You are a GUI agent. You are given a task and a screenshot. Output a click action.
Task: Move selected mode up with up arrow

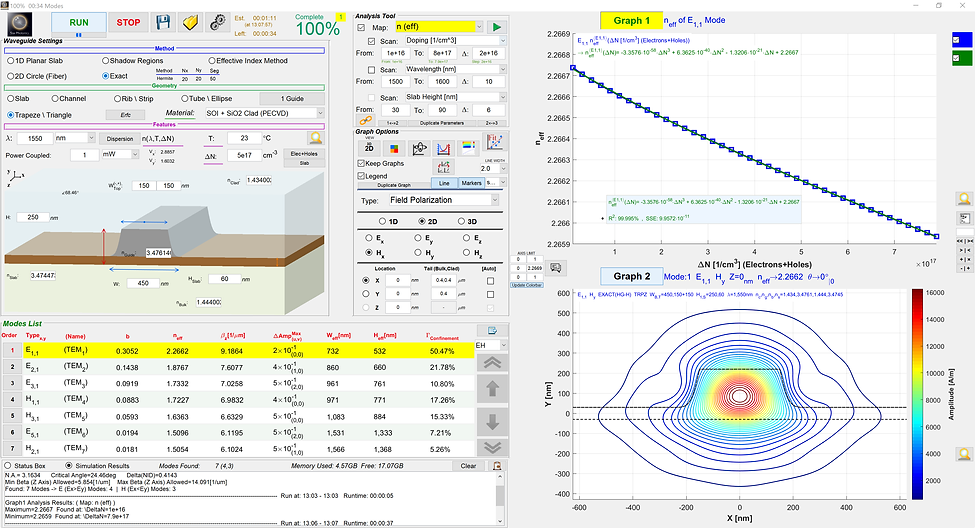point(492,389)
